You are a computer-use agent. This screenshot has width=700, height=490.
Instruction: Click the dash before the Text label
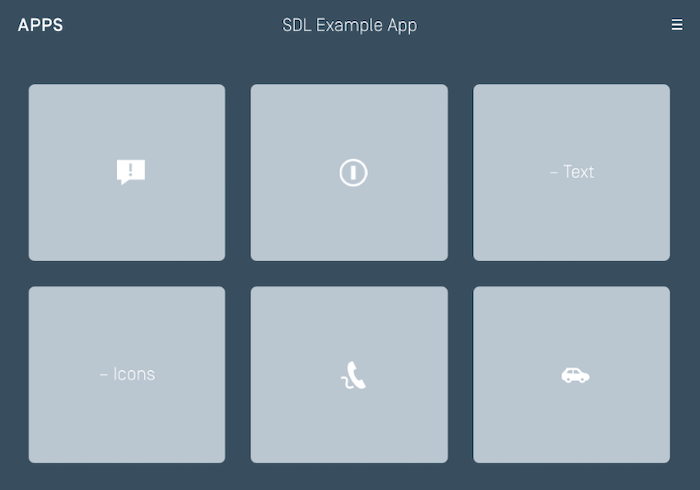[x=554, y=172]
